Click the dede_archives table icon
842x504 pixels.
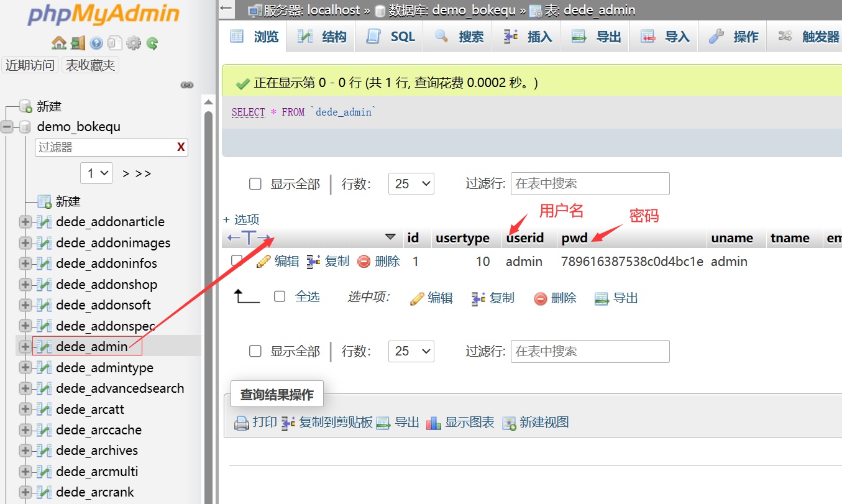click(44, 451)
